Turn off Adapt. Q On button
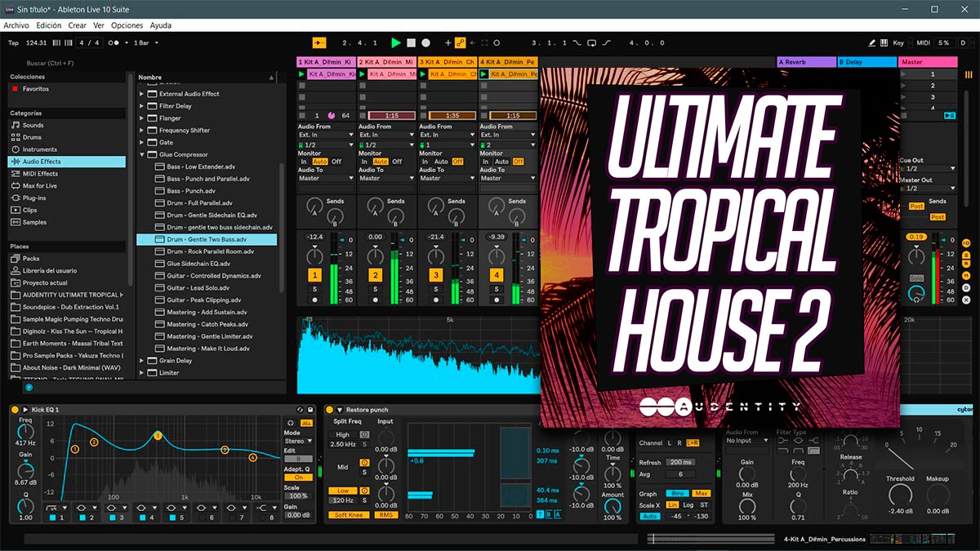 tap(298, 477)
